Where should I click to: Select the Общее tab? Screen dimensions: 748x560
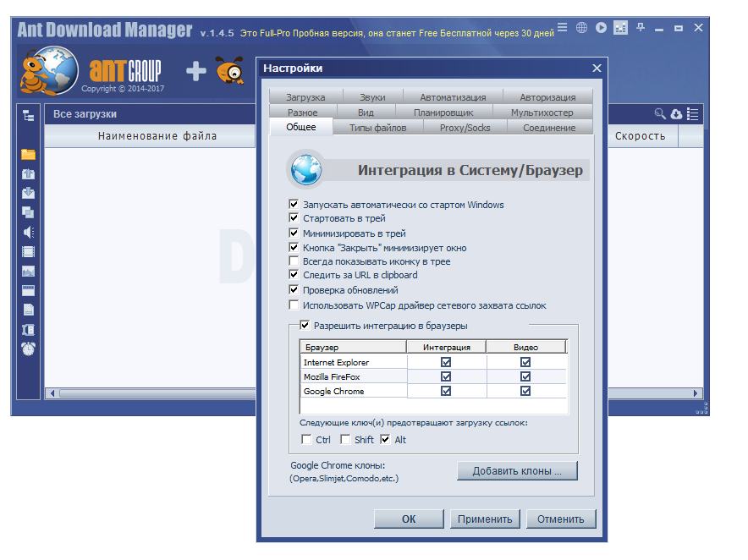301,127
